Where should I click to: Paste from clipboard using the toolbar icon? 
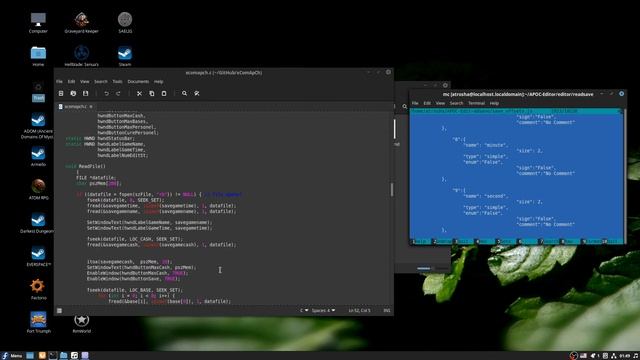pyautogui.click(x=164, y=93)
